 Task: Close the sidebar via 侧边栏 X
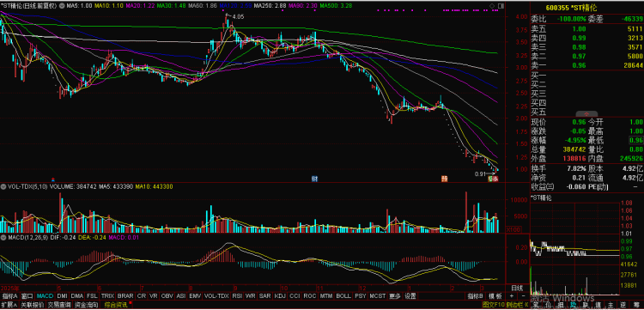tap(518, 305)
